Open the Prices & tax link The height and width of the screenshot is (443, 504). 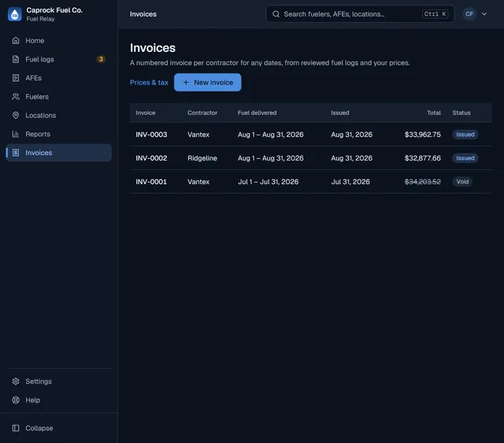[149, 83]
